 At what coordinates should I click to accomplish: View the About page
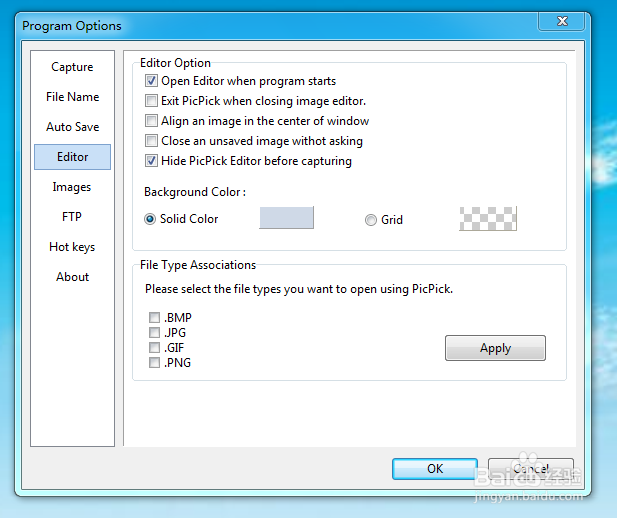click(72, 277)
